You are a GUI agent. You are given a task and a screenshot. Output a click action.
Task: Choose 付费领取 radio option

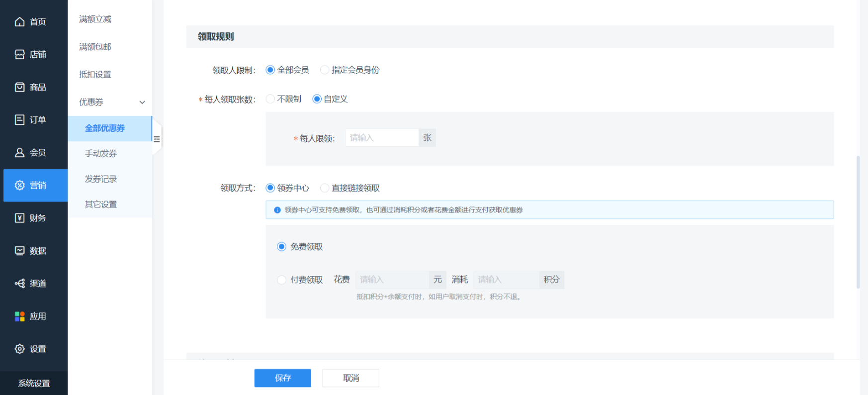coord(282,280)
